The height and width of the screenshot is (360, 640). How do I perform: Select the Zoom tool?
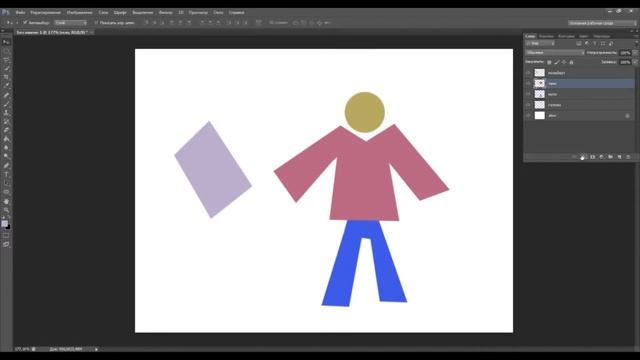(x=6, y=210)
